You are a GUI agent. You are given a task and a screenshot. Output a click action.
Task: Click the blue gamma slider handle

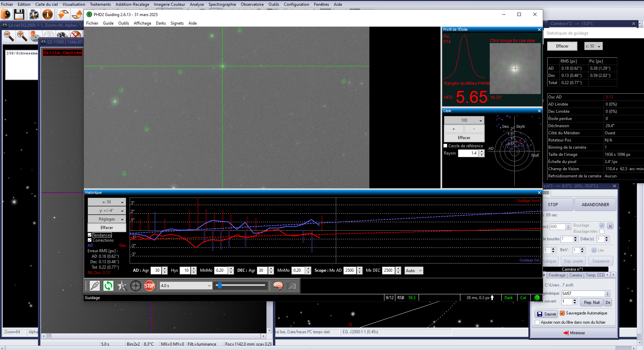(x=220, y=285)
